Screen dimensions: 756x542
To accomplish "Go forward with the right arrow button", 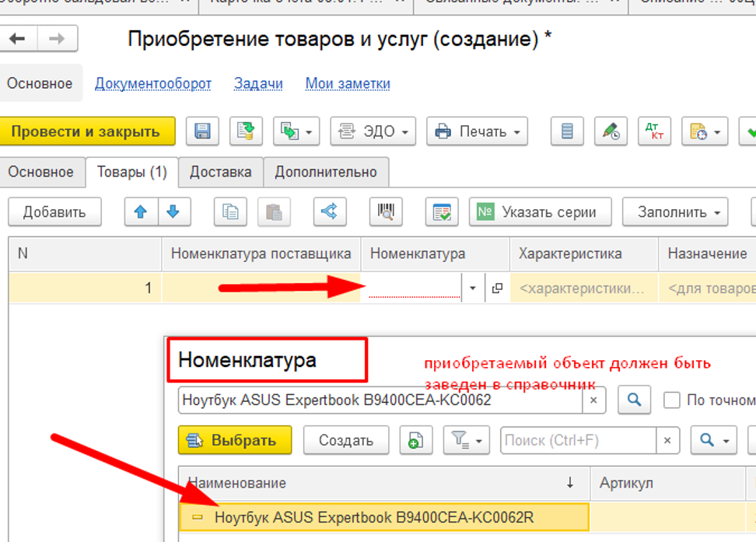I will click(x=58, y=39).
